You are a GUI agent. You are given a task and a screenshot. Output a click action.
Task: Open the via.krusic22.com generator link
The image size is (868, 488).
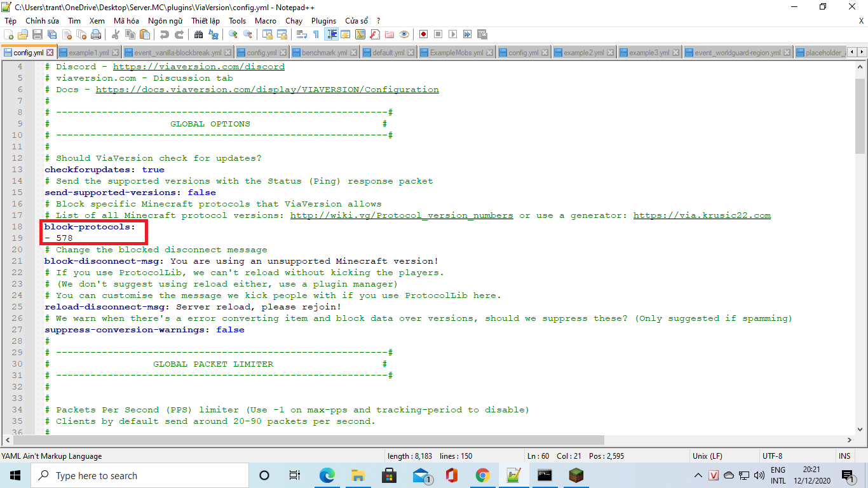pyautogui.click(x=702, y=215)
